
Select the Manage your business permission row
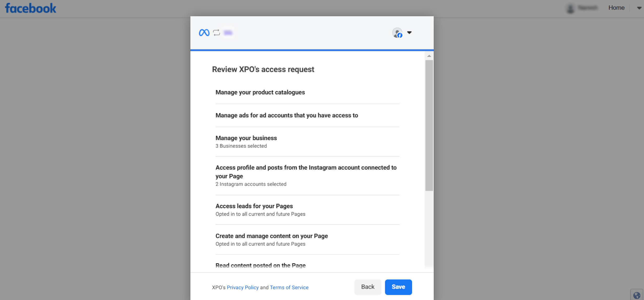(x=307, y=142)
